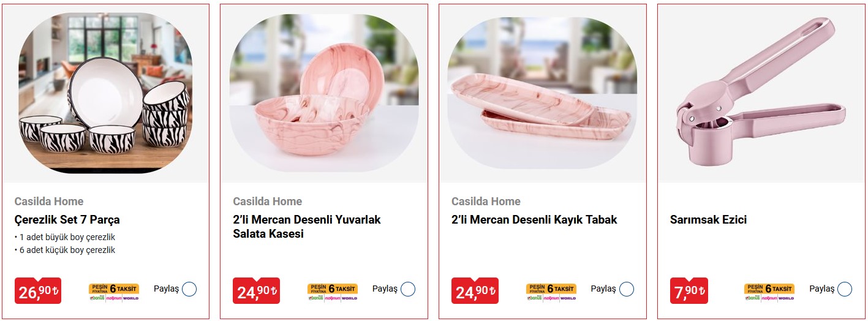Viewport: 868px width, 321px height.
Task: Toggle Paylaş circle for Sarımsak Ezici
Action: click(845, 289)
